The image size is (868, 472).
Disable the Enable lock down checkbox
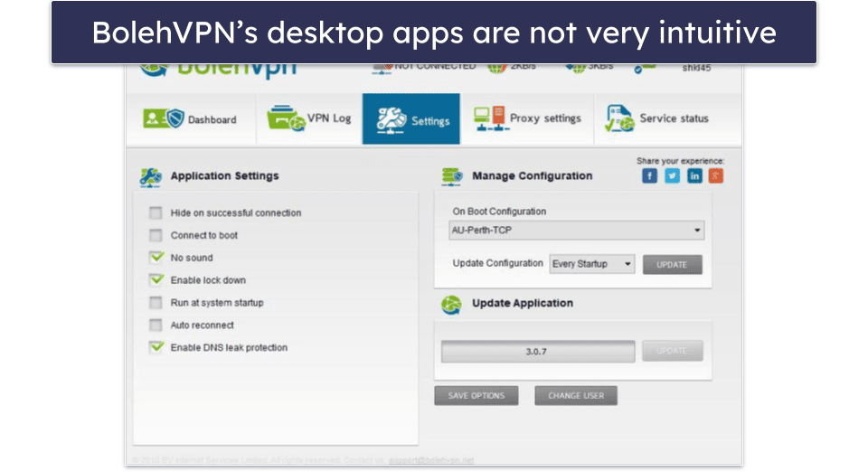click(156, 280)
